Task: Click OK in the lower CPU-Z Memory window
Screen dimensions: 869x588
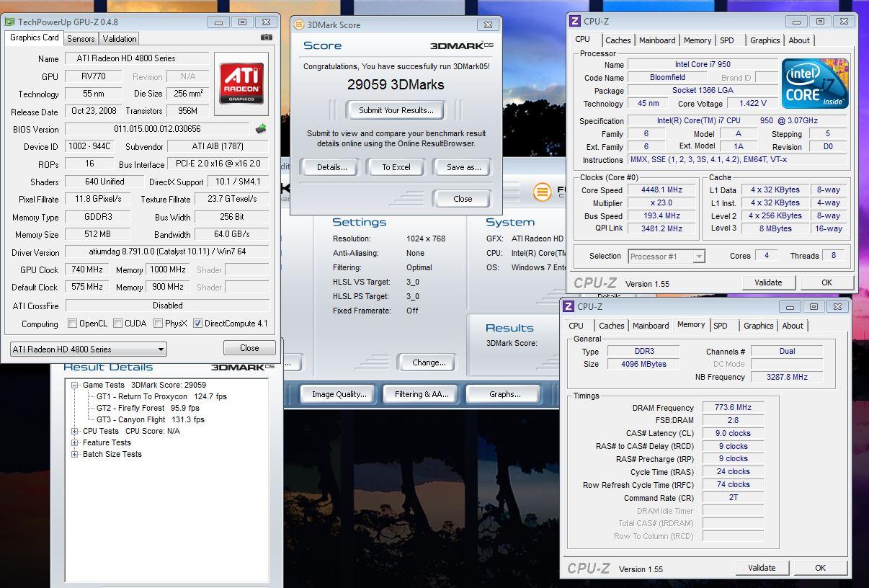Action: pos(820,568)
